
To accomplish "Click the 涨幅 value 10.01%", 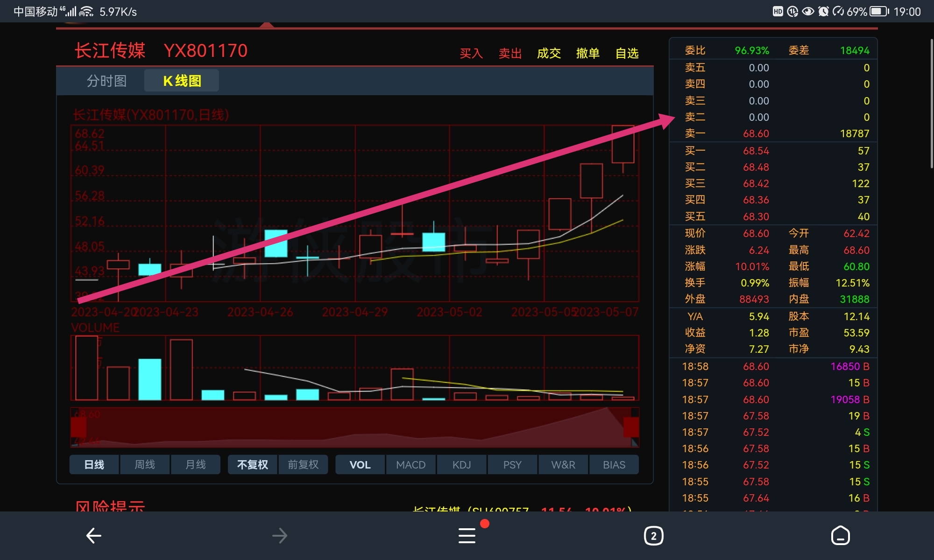I will (752, 266).
